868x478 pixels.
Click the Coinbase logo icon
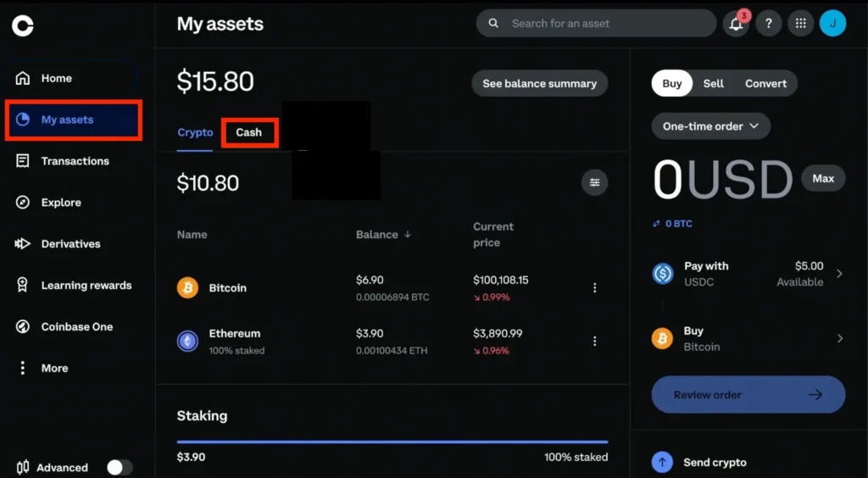pos(23,26)
